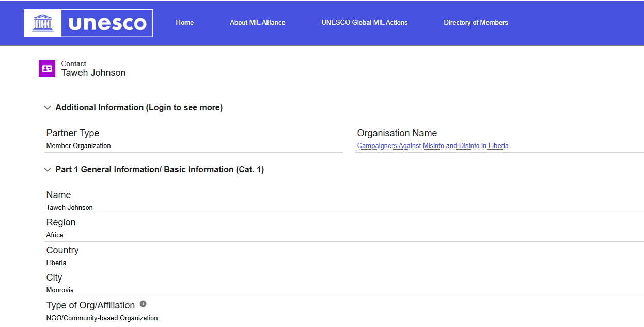
Task: Collapse Additional Information section chevron
Action: point(48,108)
